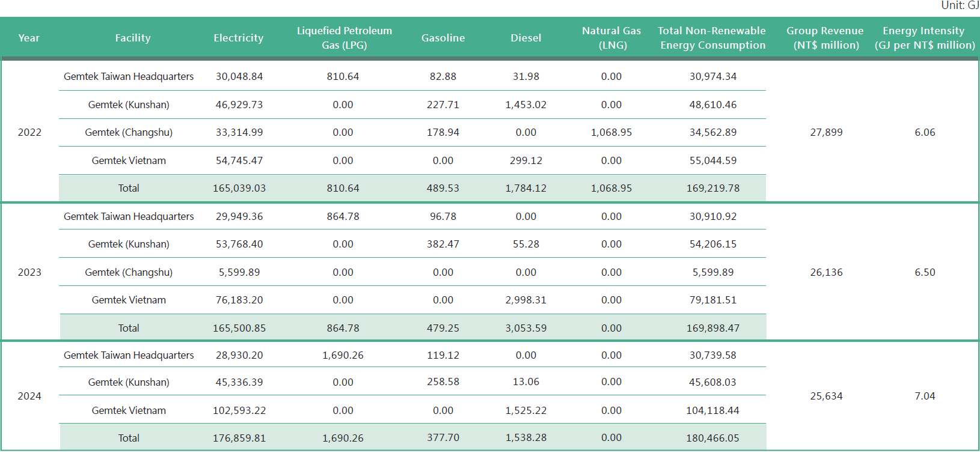Click the Energy Intensity column header

click(x=924, y=38)
